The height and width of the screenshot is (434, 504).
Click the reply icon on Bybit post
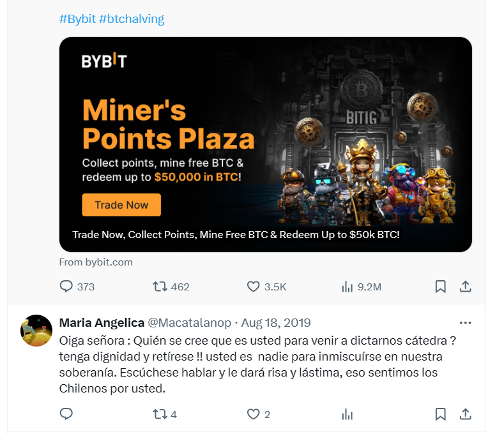click(66, 286)
